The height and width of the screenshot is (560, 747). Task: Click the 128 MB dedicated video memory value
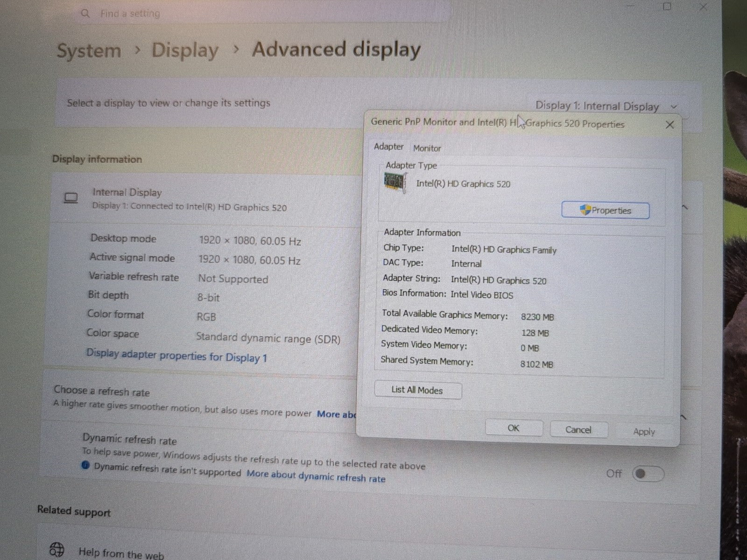(x=535, y=333)
